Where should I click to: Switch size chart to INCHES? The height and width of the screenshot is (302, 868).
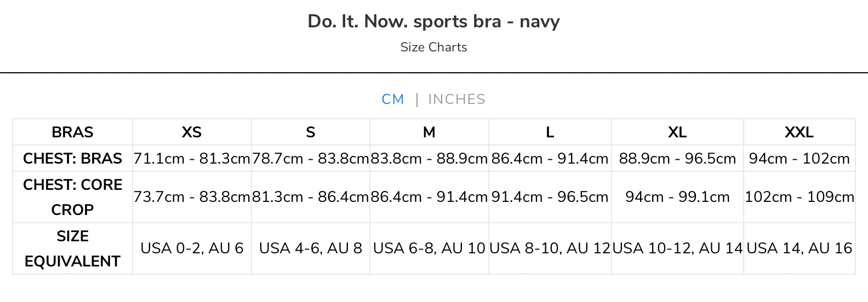coord(456,99)
